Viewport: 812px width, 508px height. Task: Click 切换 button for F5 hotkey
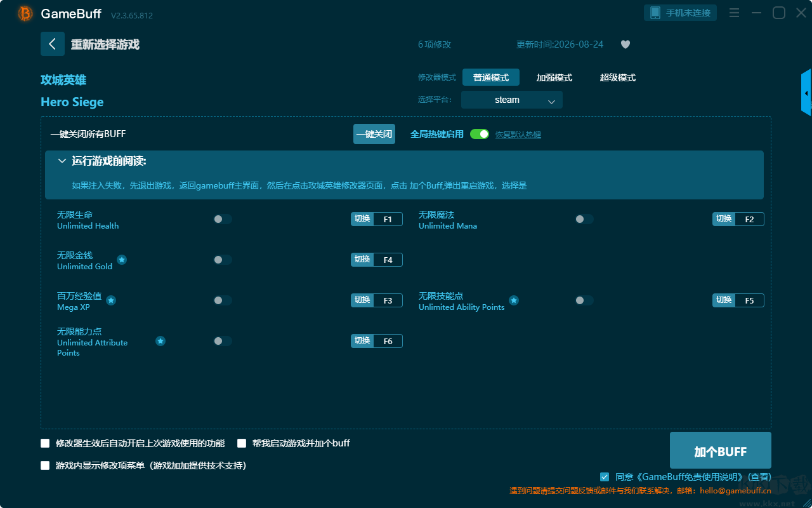[724, 300]
